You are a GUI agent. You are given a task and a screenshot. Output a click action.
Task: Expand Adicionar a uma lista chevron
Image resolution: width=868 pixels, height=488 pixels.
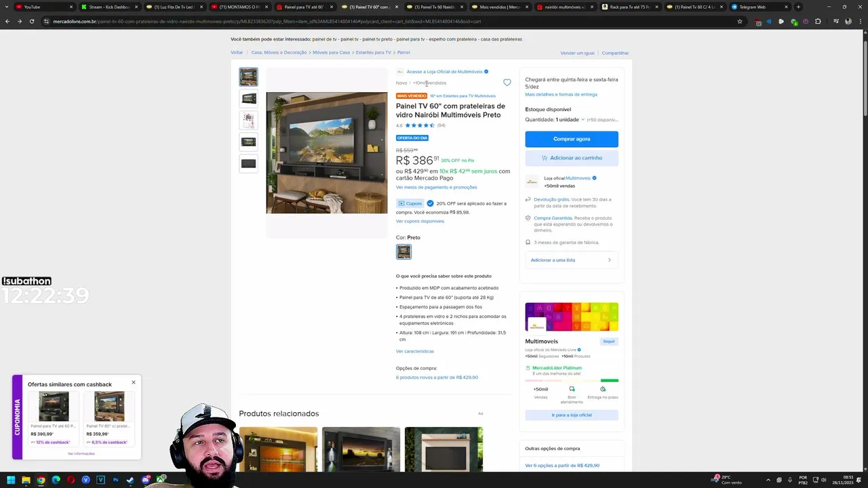click(x=609, y=260)
